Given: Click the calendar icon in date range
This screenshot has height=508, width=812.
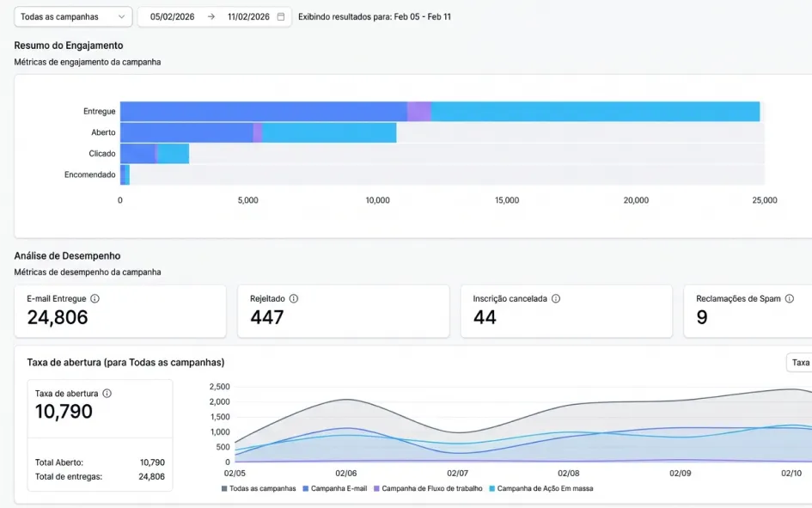Looking at the screenshot, I should point(281,16).
